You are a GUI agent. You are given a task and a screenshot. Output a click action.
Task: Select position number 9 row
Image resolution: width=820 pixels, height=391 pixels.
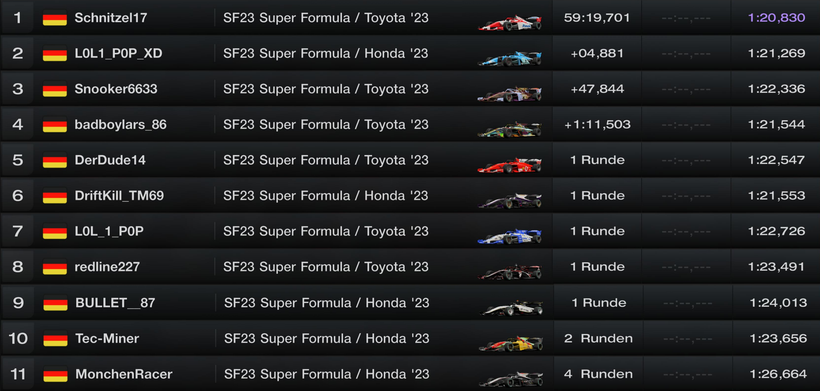click(x=410, y=303)
